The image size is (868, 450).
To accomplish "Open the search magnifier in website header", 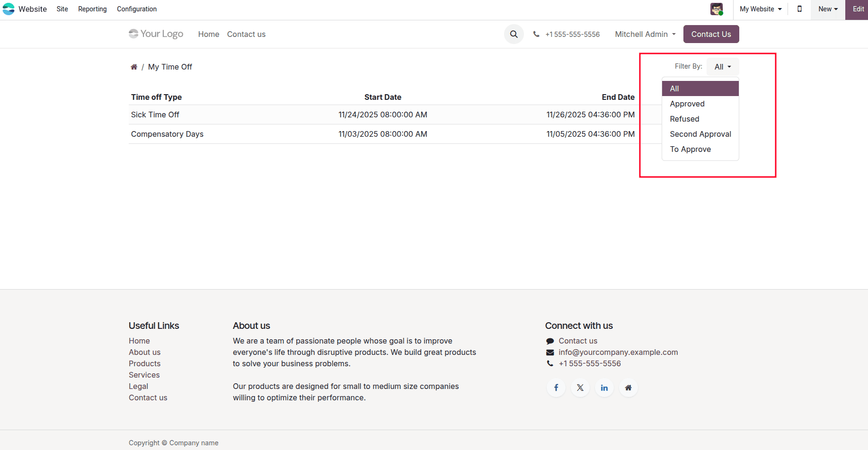I will [x=514, y=34].
